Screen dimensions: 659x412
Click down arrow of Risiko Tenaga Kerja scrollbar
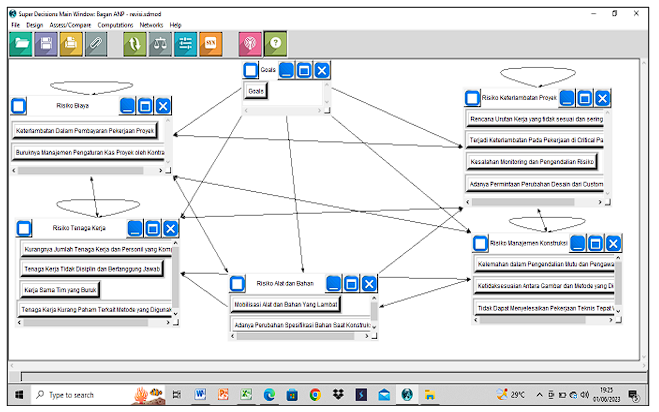click(x=176, y=314)
